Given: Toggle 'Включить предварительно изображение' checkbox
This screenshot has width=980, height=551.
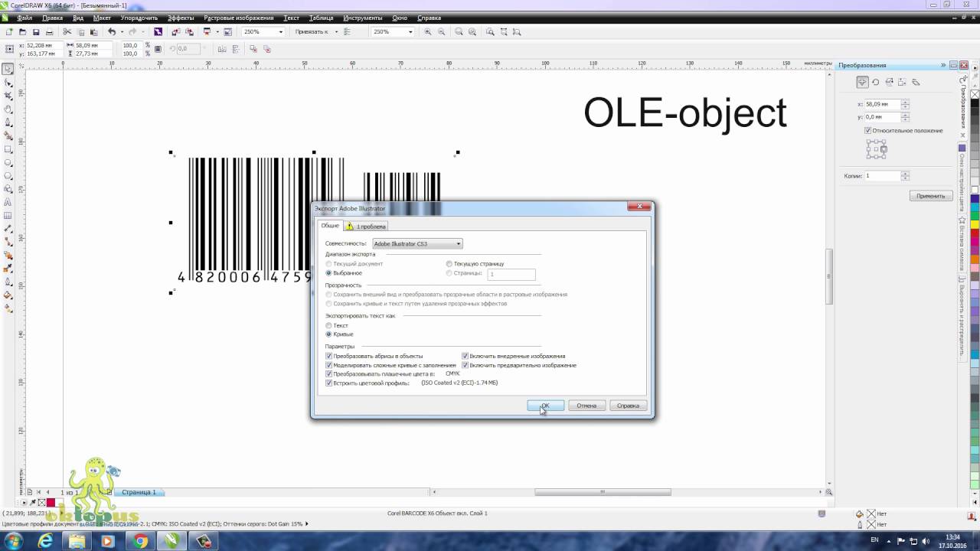Looking at the screenshot, I should click(465, 365).
